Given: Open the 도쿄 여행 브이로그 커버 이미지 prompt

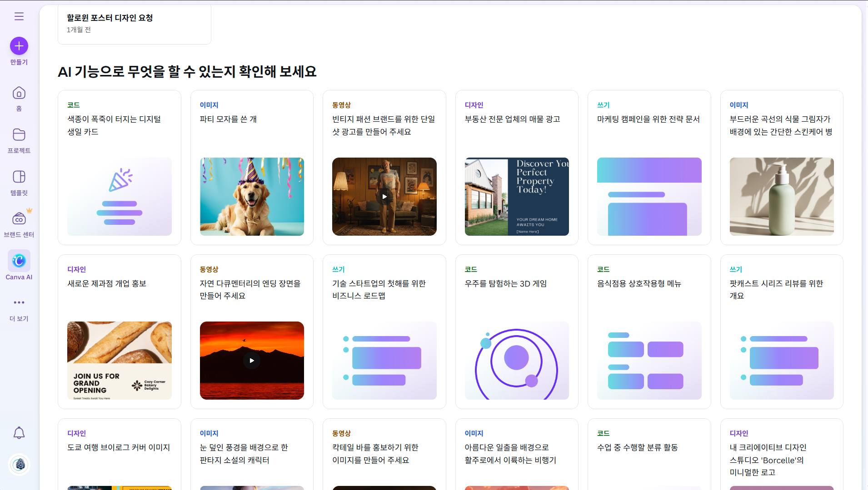Looking at the screenshot, I should [120, 454].
